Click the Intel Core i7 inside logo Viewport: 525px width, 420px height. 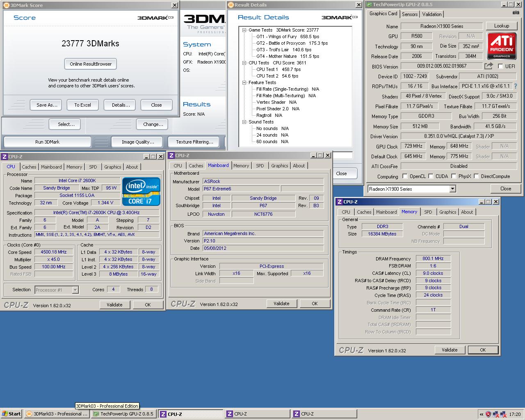point(142,191)
